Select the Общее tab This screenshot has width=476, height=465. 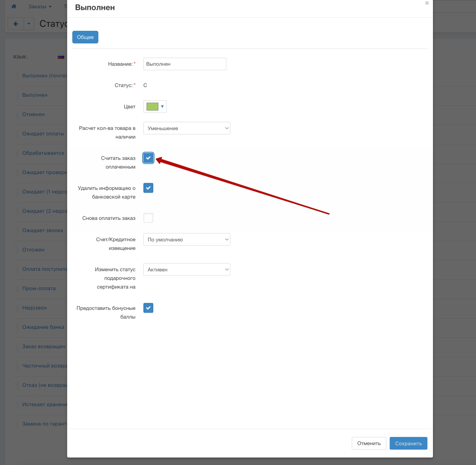[x=85, y=37]
